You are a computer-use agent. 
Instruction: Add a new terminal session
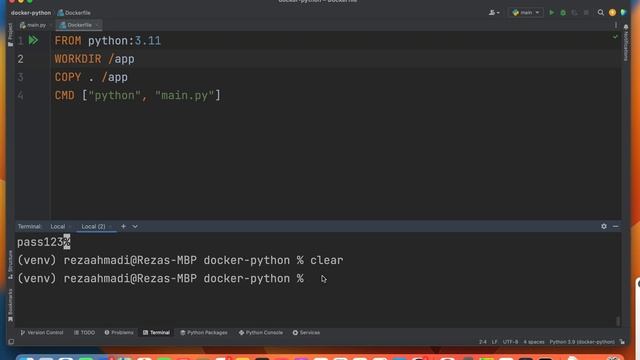click(123, 227)
